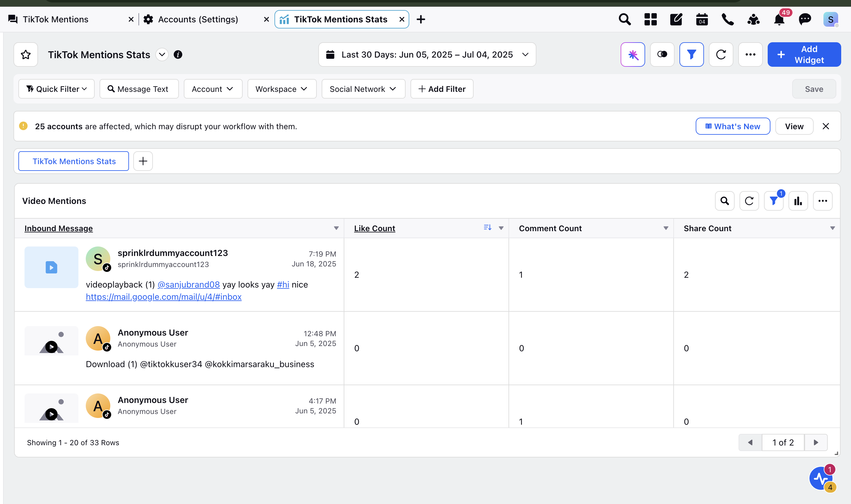The image size is (851, 504).
Task: Search within Video Mentions widget
Action: coord(724,201)
